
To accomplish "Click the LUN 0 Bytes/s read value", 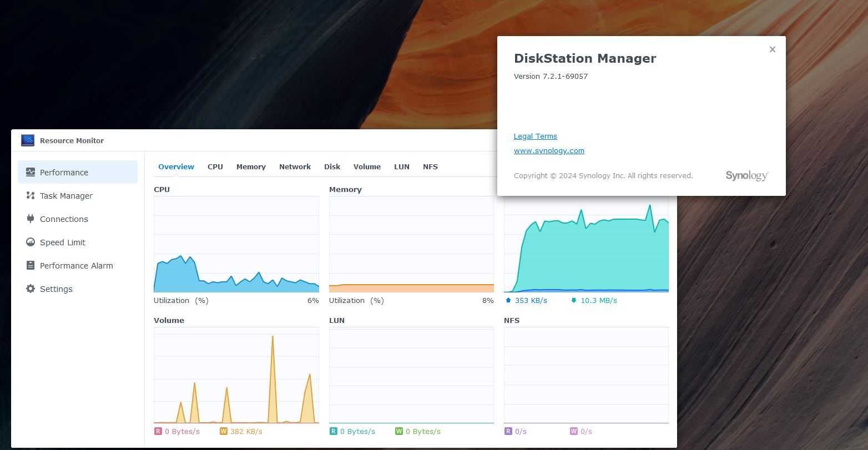I will (x=357, y=431).
